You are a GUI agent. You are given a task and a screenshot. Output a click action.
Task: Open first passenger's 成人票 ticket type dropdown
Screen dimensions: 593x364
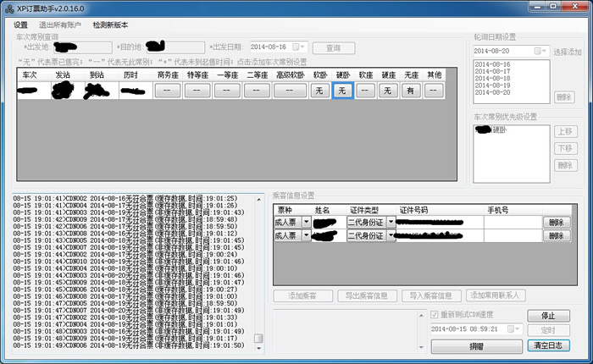[306, 222]
